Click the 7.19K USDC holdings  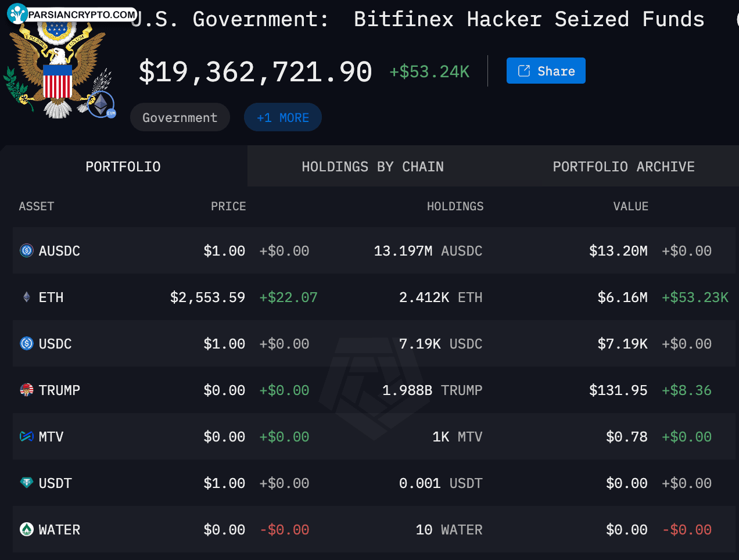(441, 344)
